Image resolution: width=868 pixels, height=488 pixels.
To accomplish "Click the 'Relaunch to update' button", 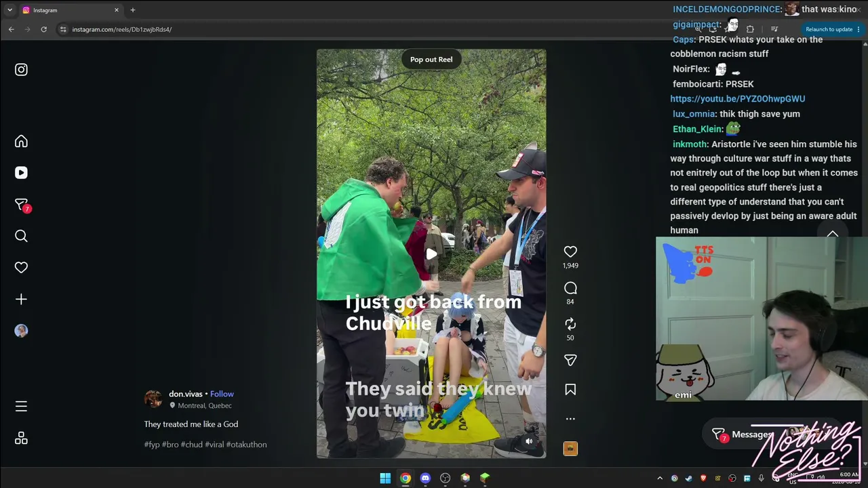I will tap(833, 29).
